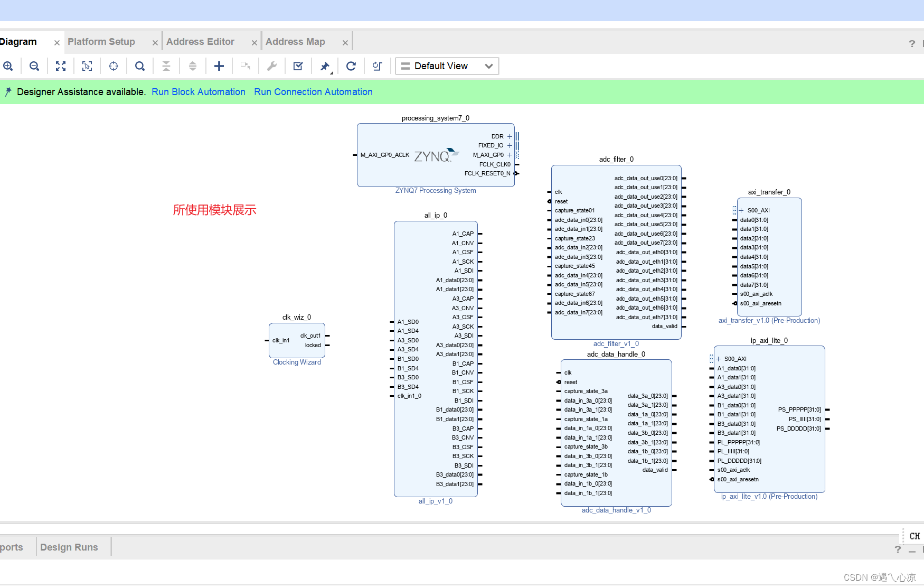Image resolution: width=924 pixels, height=587 pixels.
Task: Click the help question mark near tabs
Action: (912, 43)
